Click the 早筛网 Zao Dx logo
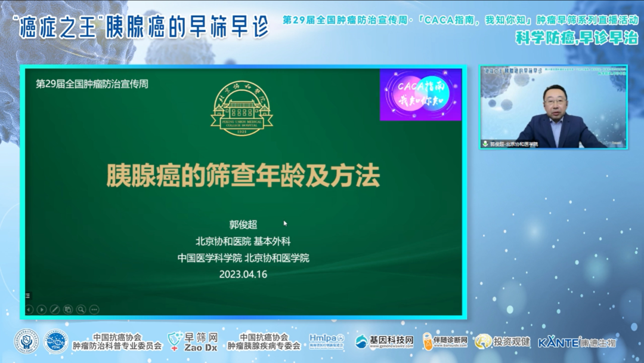644x363 pixels. (193, 342)
